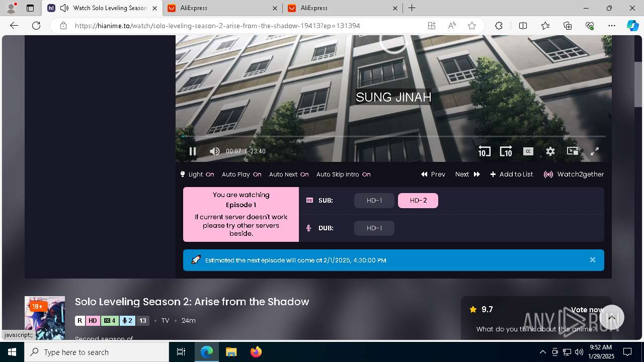
Task: Toggle Auto Next setting
Action: point(289,174)
